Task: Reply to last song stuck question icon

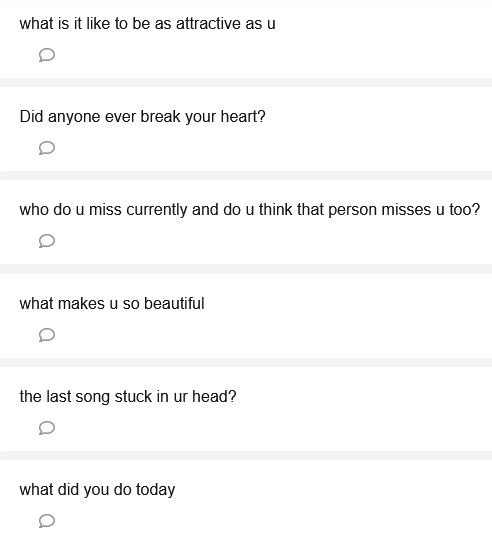Action: tap(47, 428)
